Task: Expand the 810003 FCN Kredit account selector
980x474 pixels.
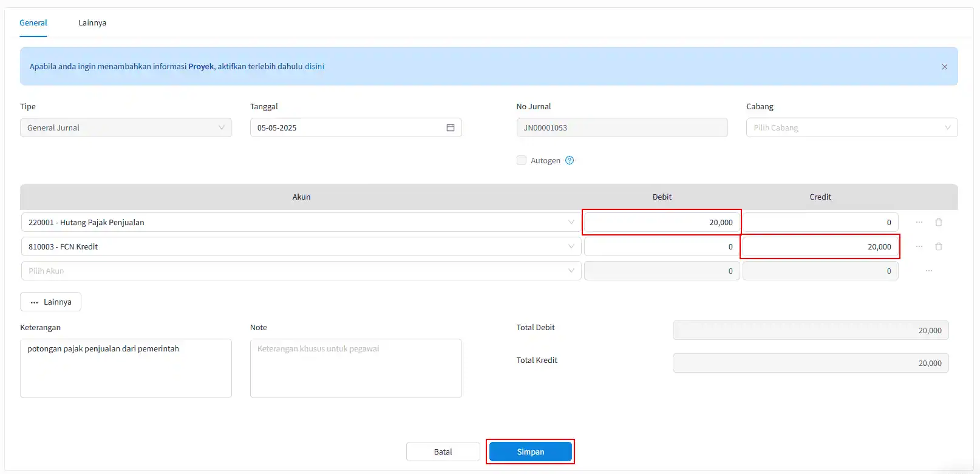Action: click(301, 246)
